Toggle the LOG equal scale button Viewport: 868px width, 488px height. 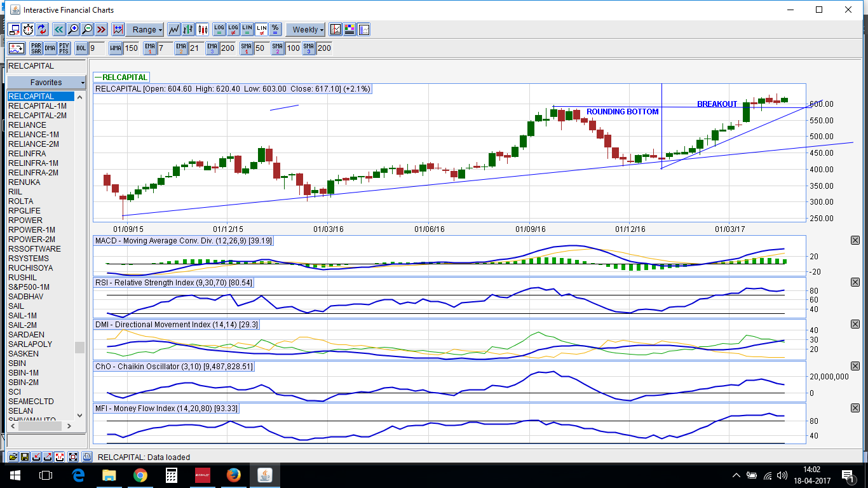pos(219,29)
